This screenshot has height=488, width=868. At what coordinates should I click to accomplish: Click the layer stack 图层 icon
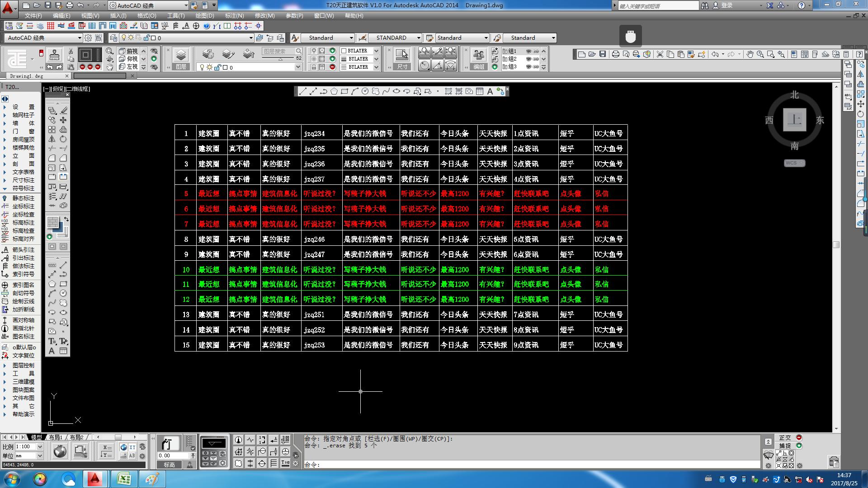181,56
